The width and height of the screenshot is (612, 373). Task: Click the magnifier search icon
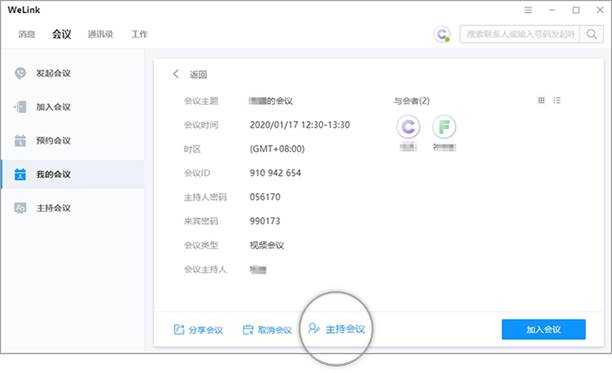(x=591, y=34)
